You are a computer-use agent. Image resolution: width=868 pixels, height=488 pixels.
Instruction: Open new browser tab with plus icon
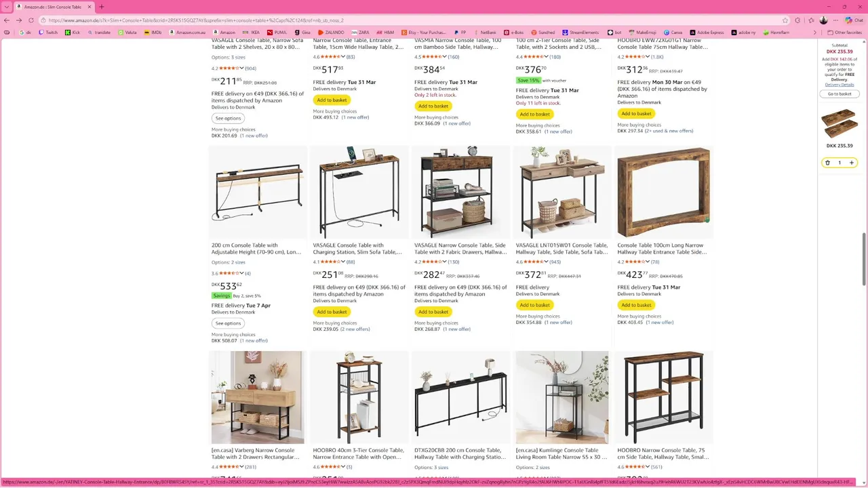102,7
